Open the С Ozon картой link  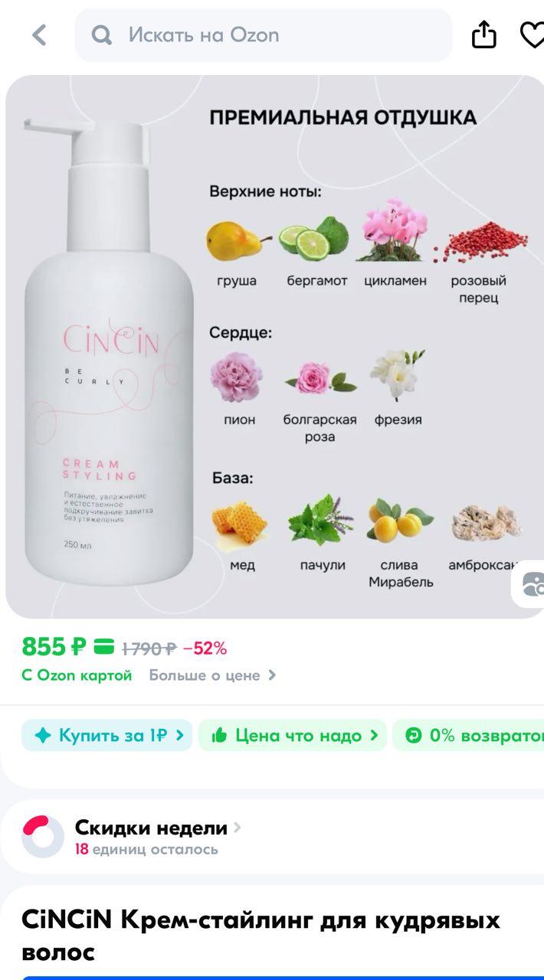click(x=77, y=675)
